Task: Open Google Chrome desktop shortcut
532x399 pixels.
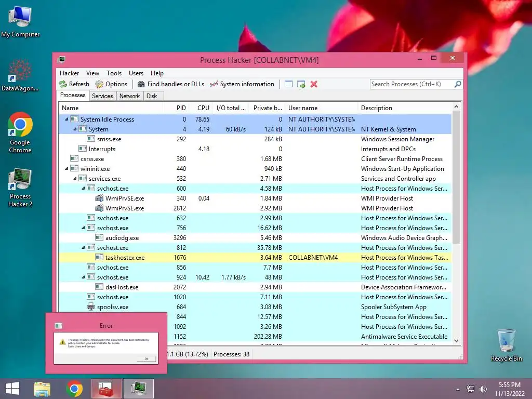Action: [x=20, y=132]
